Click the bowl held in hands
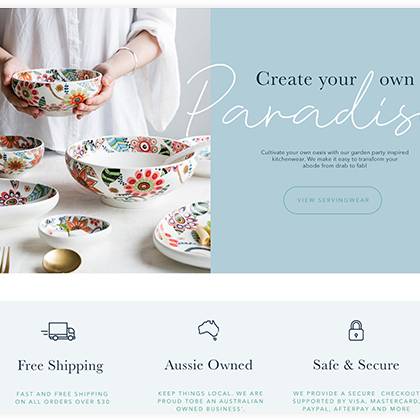Screen dimensions: 420x420 [x=57, y=91]
